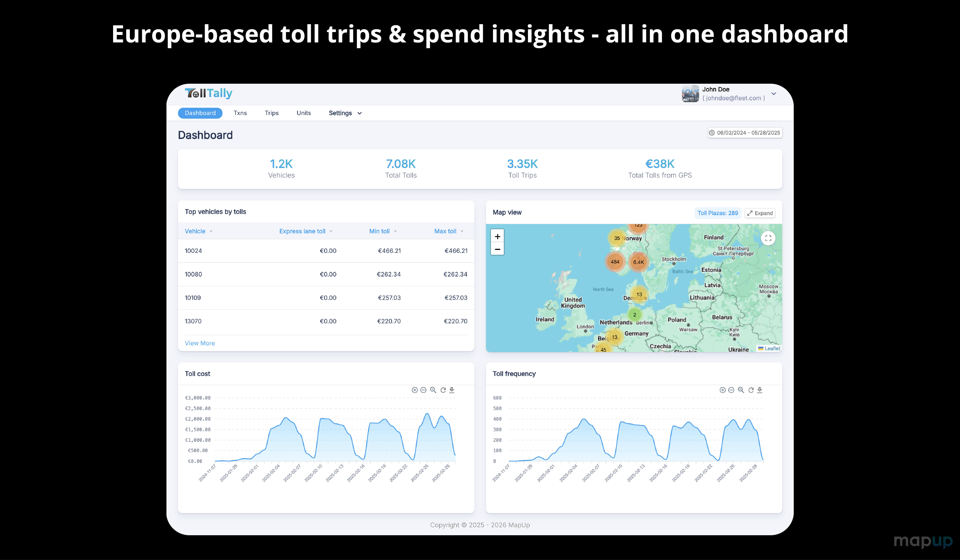Expand the map view
This screenshot has width=960, height=560.
tap(760, 213)
